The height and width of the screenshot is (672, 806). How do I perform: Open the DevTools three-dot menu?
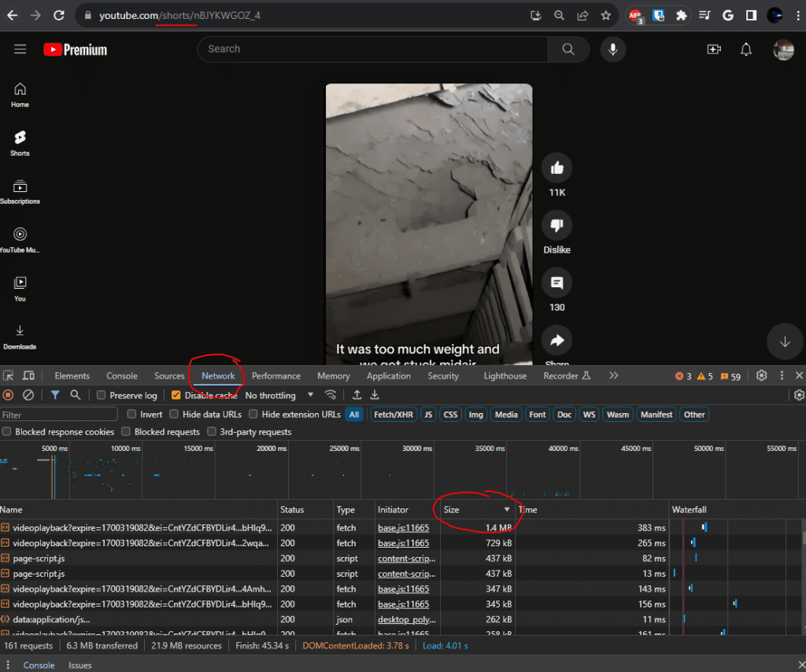pos(782,375)
